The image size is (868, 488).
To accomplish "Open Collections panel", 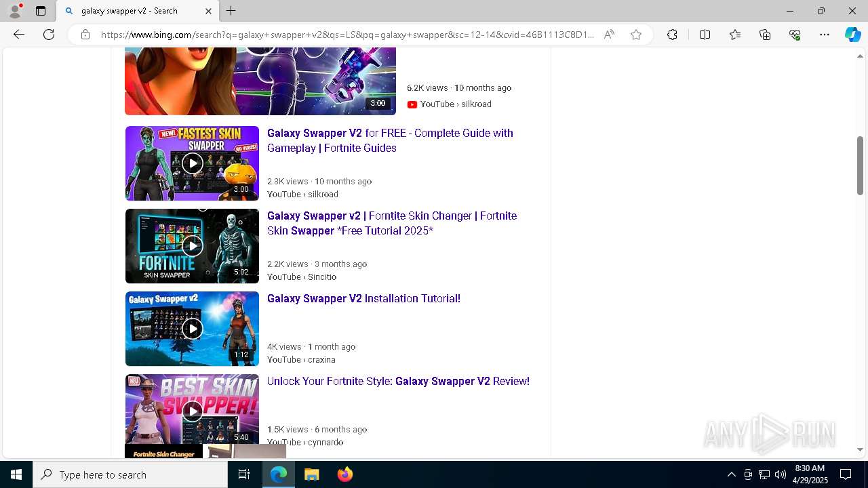I will (765, 35).
